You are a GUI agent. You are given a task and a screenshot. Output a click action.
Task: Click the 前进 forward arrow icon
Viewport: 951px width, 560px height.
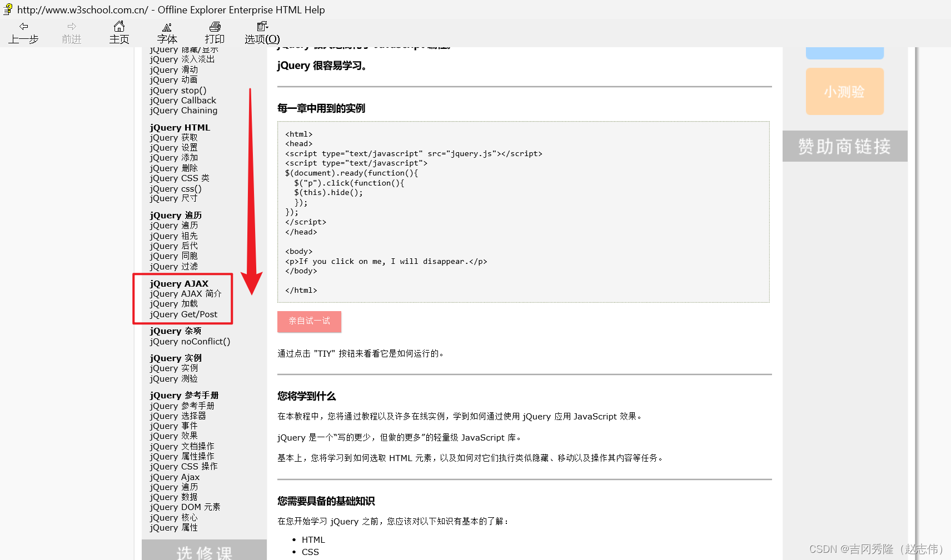click(72, 26)
